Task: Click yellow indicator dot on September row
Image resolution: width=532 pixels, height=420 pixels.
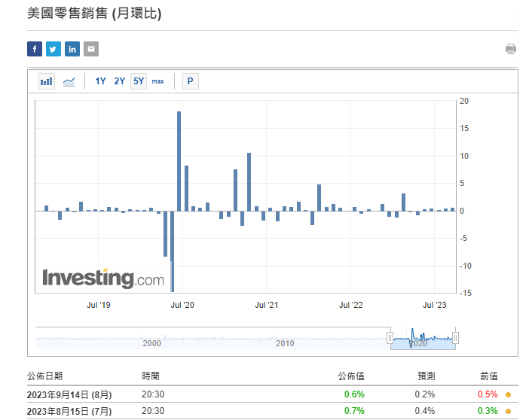Action: pos(508,394)
